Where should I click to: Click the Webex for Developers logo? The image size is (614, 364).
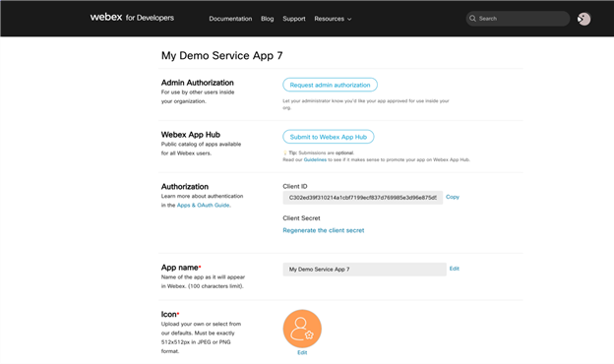click(132, 18)
